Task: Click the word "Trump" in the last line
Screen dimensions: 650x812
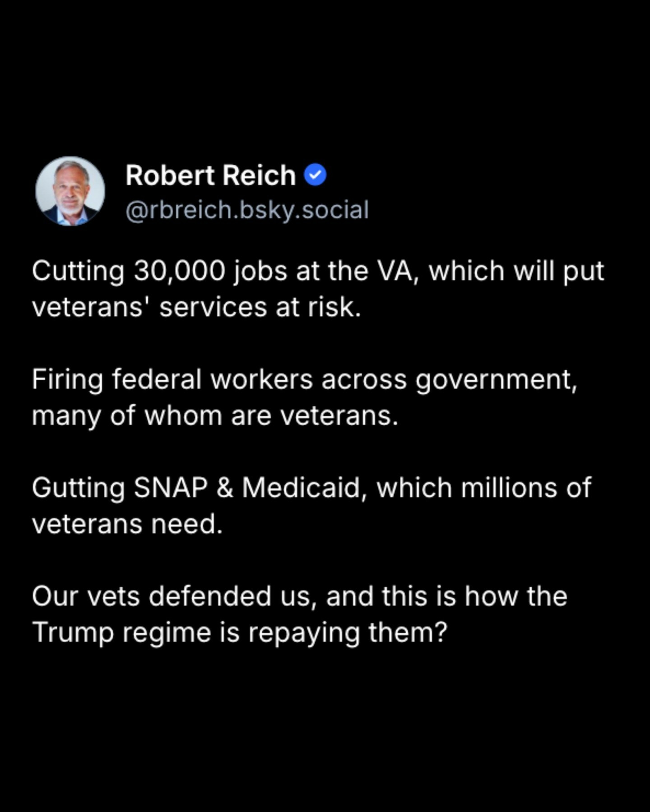Action: 73,632
